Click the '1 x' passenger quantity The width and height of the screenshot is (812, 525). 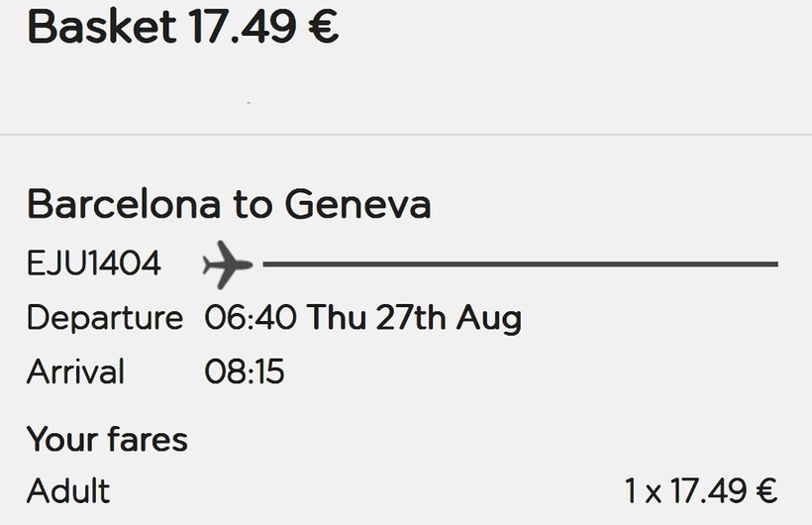tap(642, 490)
